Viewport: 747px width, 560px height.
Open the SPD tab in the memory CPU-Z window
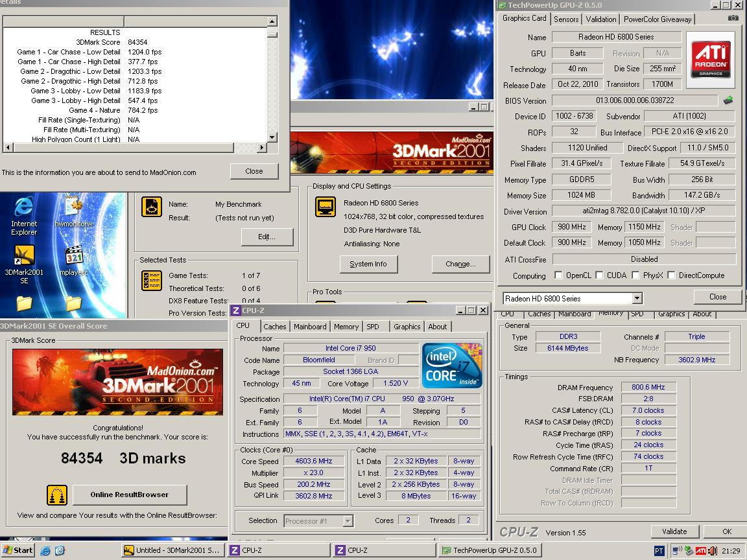(637, 314)
